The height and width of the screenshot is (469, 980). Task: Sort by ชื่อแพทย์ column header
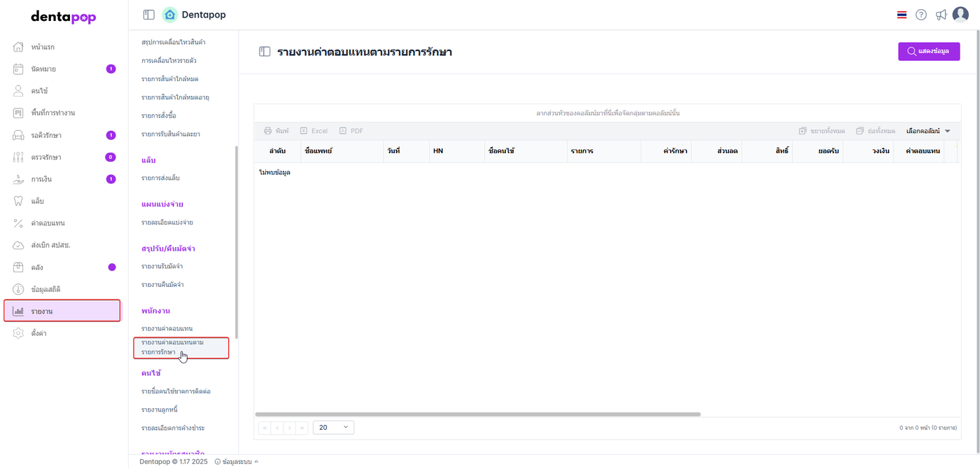pyautogui.click(x=341, y=151)
